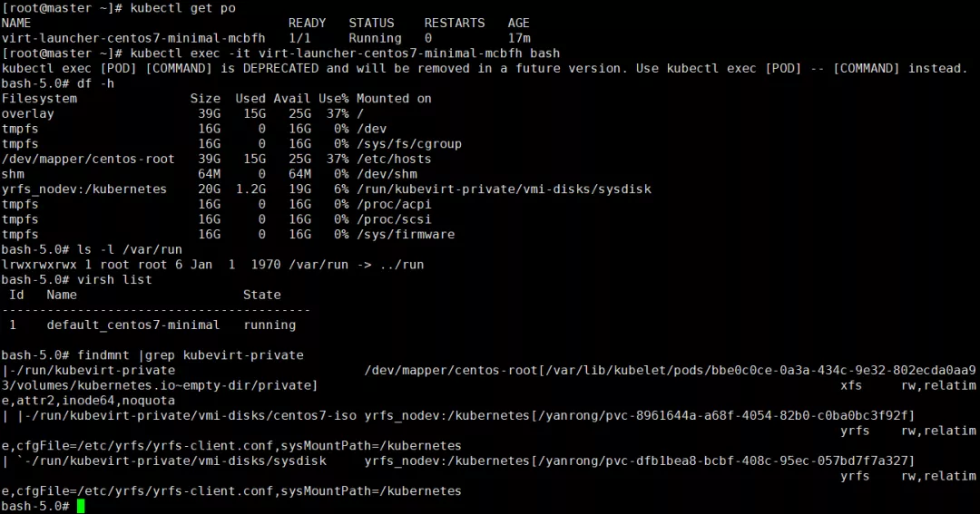Click the 'overlay' filesystem entry
Screen dimensions: 980x514
(x=27, y=113)
